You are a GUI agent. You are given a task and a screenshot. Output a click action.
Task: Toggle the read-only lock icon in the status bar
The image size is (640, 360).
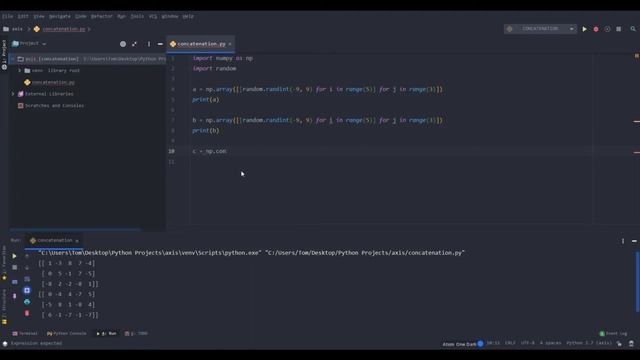click(x=620, y=344)
